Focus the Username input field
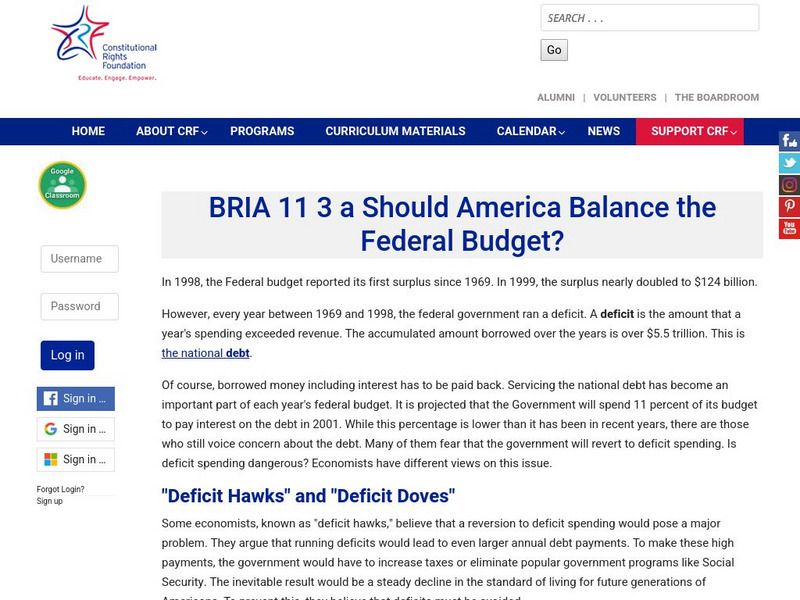This screenshot has width=800, height=600. (x=80, y=259)
